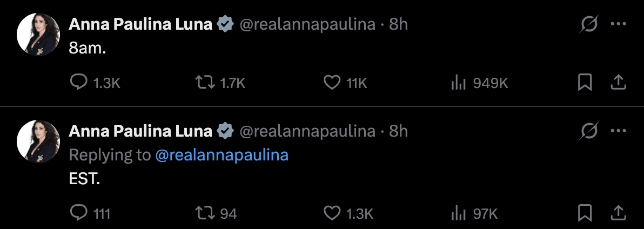Bookmark the "EST." reply post

tap(585, 213)
